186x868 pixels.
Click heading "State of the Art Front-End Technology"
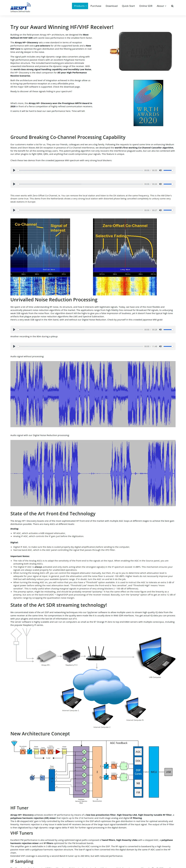[x=53, y=514]
